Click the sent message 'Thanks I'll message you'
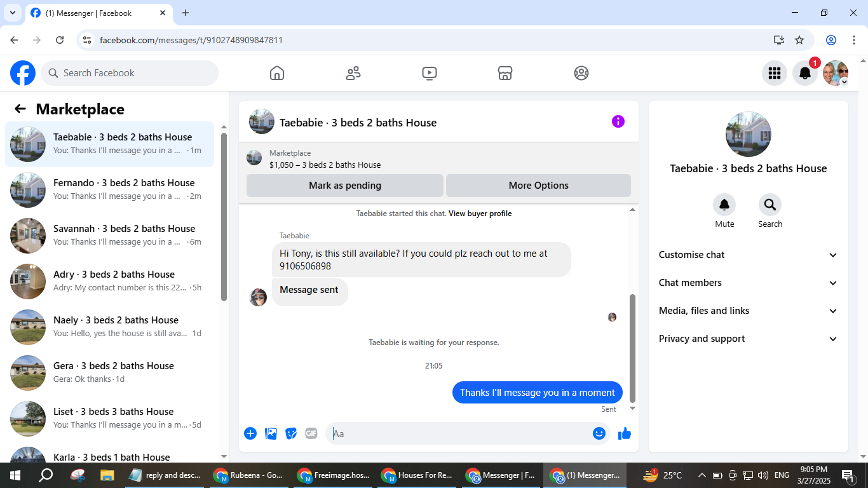868x488 pixels. point(538,393)
